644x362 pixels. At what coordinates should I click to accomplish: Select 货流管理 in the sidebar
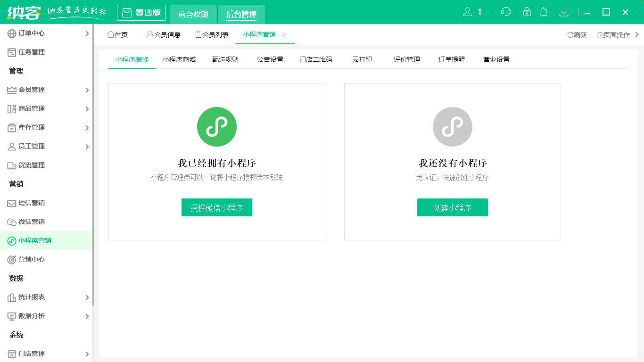tap(29, 165)
